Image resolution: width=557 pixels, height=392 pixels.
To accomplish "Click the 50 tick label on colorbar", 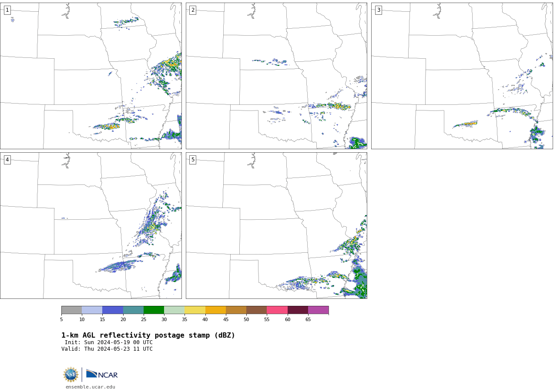I will [x=246, y=319].
